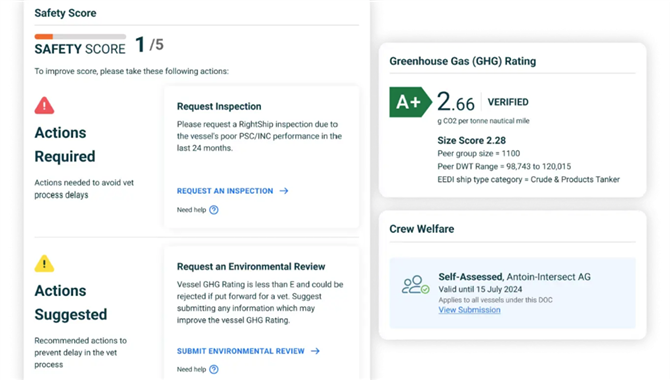The image size is (670, 380).
Task: Click the red Actions Required warning icon
Action: (44, 105)
